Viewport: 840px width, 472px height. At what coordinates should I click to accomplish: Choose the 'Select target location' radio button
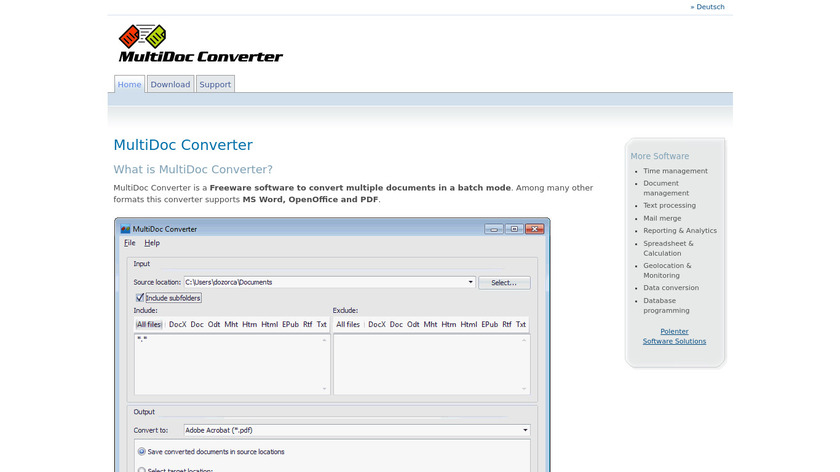coord(141,469)
